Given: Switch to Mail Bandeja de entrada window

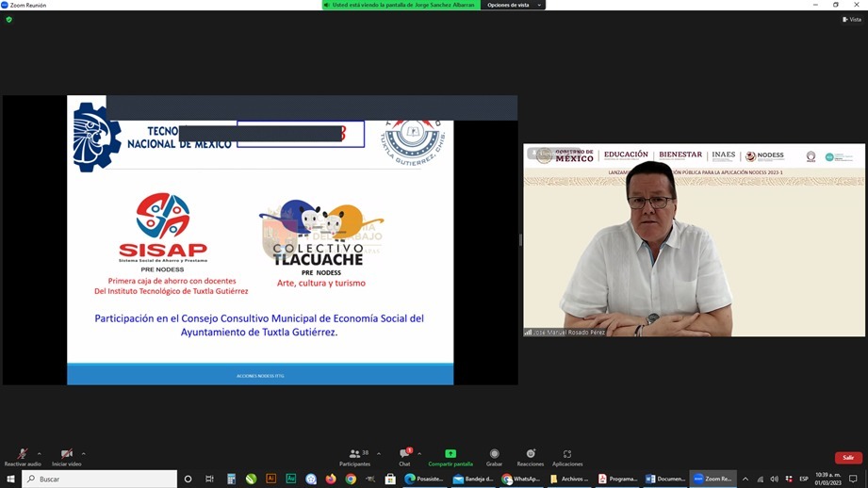Looking at the screenshot, I should tap(473, 479).
